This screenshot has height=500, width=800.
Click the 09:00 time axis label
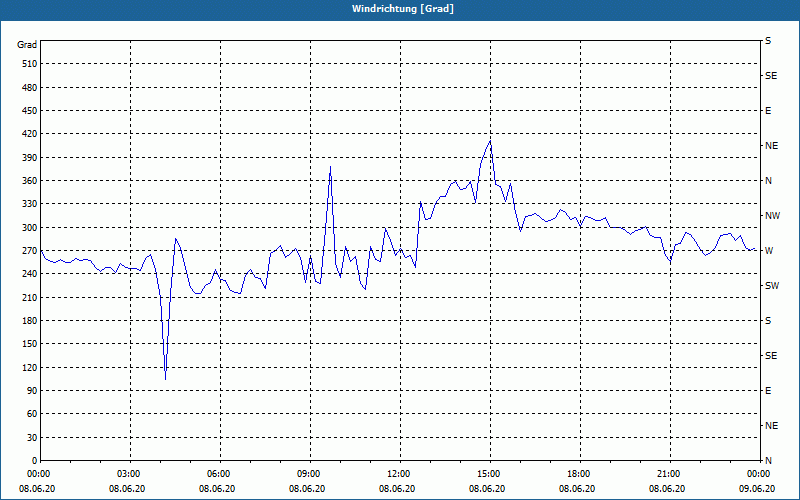310,474
